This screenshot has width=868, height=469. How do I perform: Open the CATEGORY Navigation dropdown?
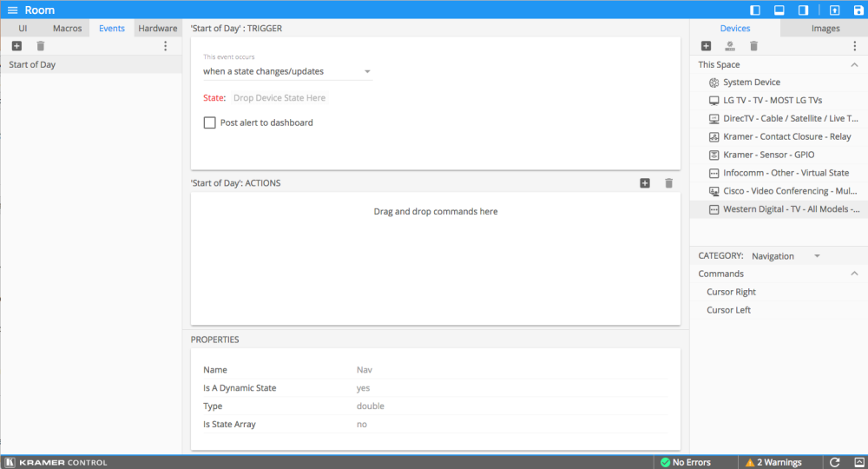tap(786, 256)
